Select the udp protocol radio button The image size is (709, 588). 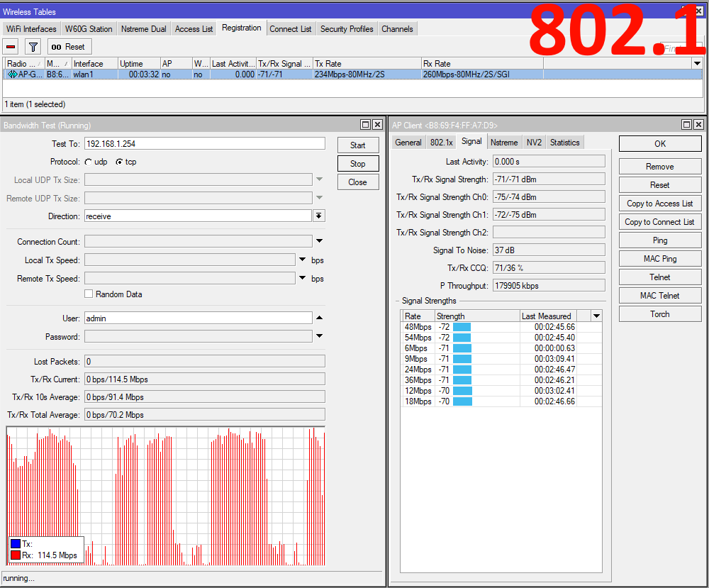[x=88, y=162]
